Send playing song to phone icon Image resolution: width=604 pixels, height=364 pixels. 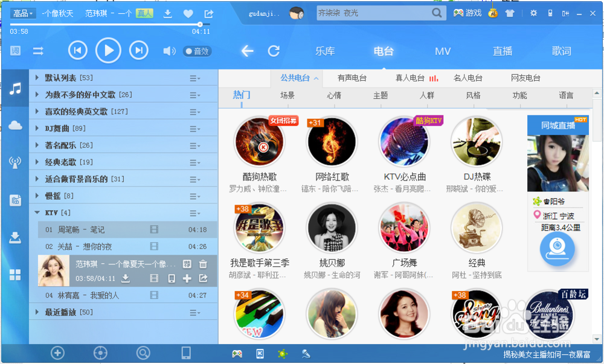(x=172, y=278)
